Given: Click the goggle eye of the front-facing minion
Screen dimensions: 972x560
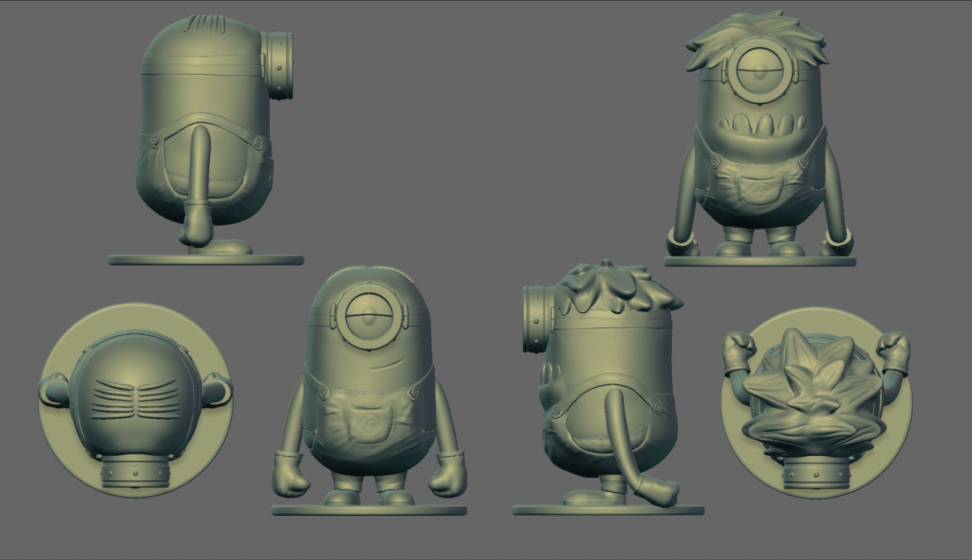Looking at the screenshot, I should pos(368,317).
